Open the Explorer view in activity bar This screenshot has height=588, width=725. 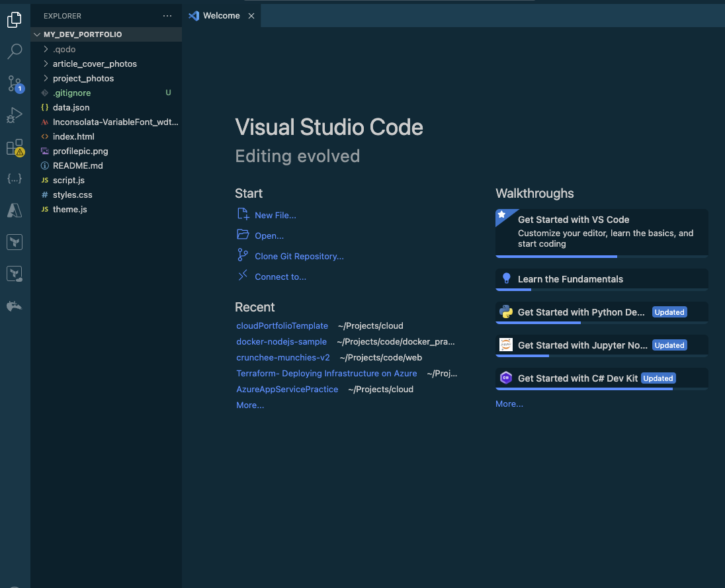(15, 19)
